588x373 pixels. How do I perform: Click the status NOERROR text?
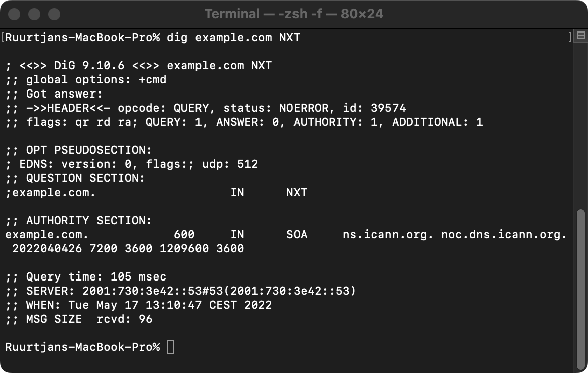[x=307, y=108]
